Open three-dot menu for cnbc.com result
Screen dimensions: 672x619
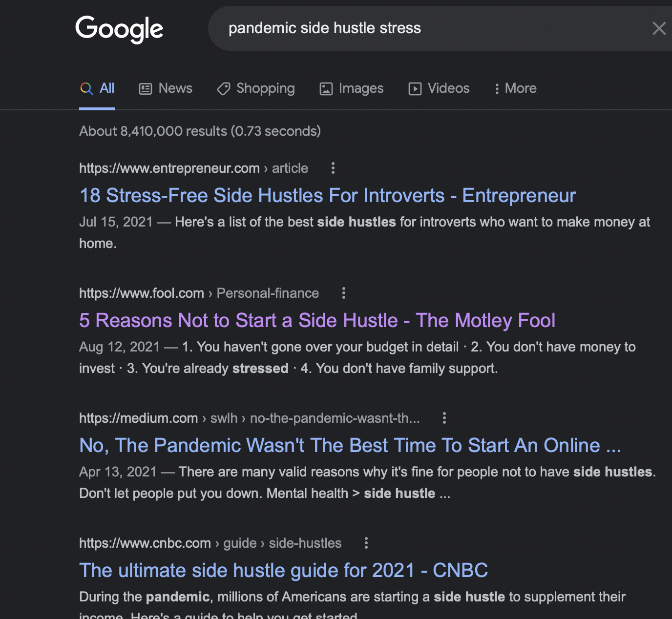(366, 543)
